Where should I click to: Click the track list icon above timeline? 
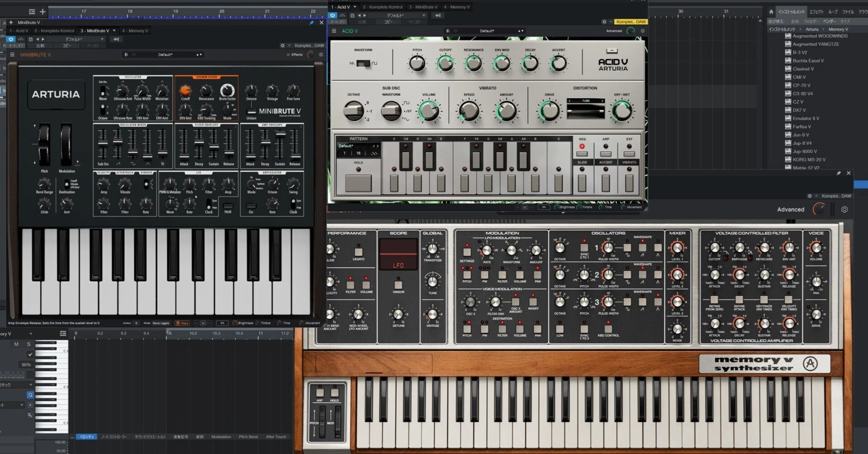click(32, 12)
